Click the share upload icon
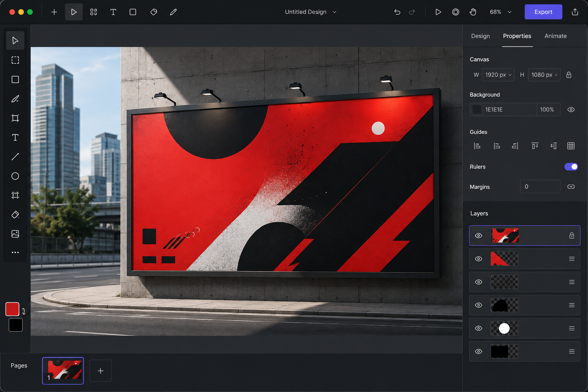The height and width of the screenshot is (392, 588). (575, 12)
